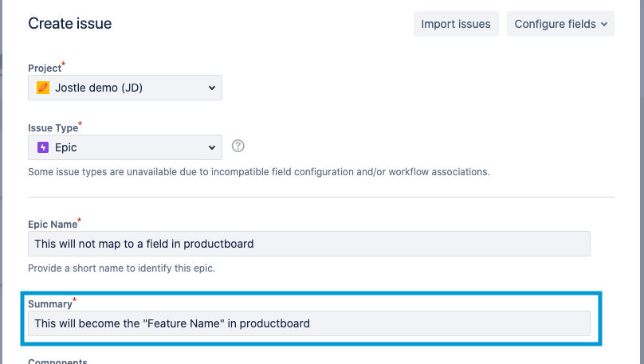Focus the Summary text field

coord(309,323)
